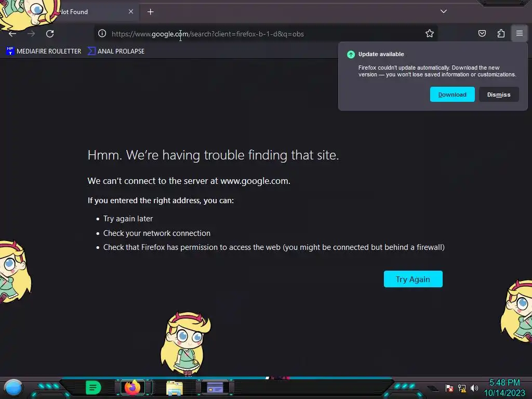Click the 'Update available' title text
The height and width of the screenshot is (399, 532).
click(x=381, y=54)
